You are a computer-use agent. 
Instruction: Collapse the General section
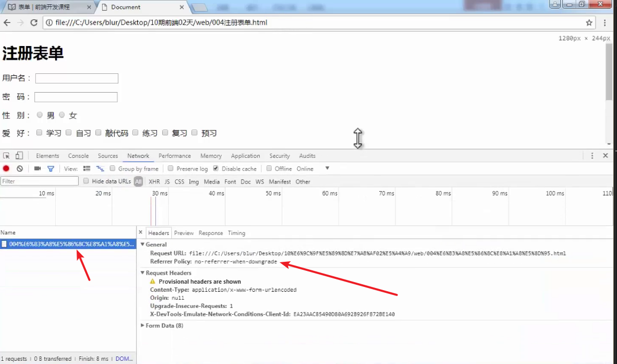pyautogui.click(x=142, y=244)
